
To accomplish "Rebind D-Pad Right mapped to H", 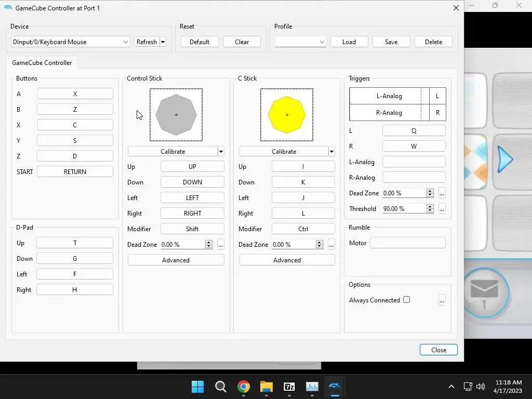I will (75, 290).
